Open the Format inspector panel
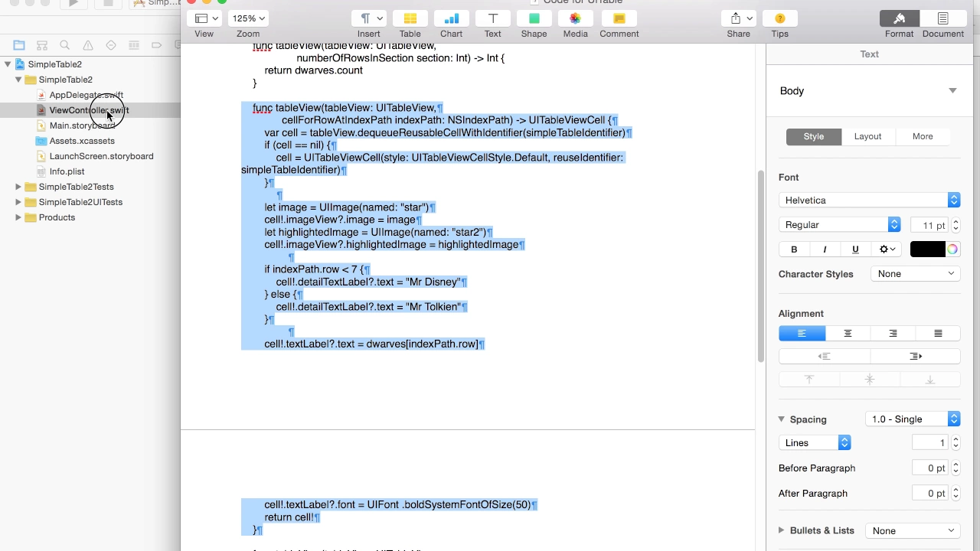 [x=900, y=18]
